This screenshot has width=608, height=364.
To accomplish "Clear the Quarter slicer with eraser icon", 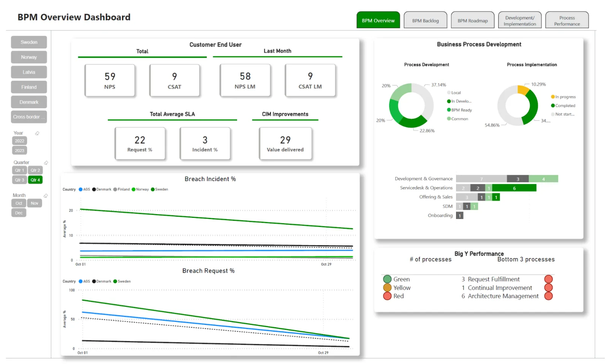I will (46, 163).
